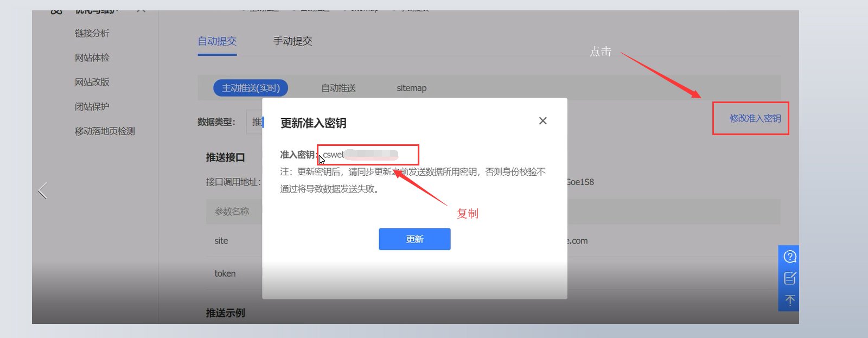The image size is (868, 338).
Task: Select the 自动提交 tab
Action: pyautogui.click(x=217, y=41)
